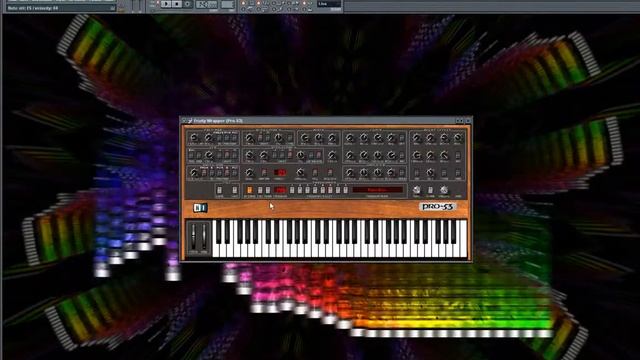
Task: Adjust the Delay Effect Time knob
Action: point(416,138)
